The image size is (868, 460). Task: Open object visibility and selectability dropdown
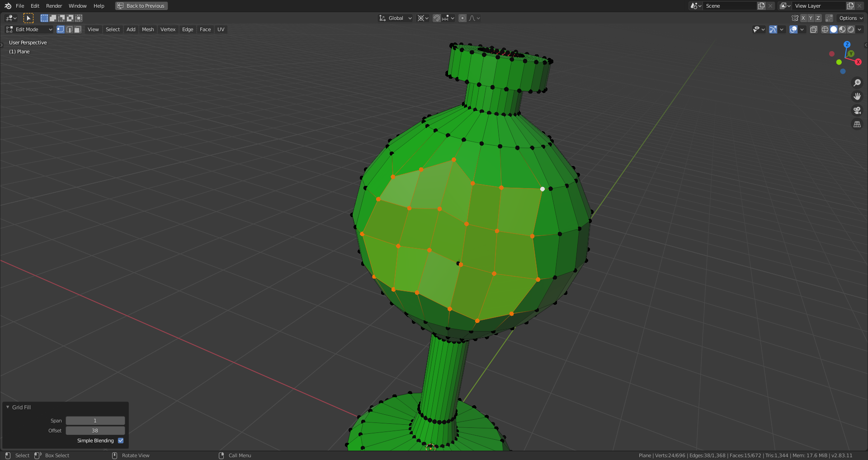(x=759, y=29)
